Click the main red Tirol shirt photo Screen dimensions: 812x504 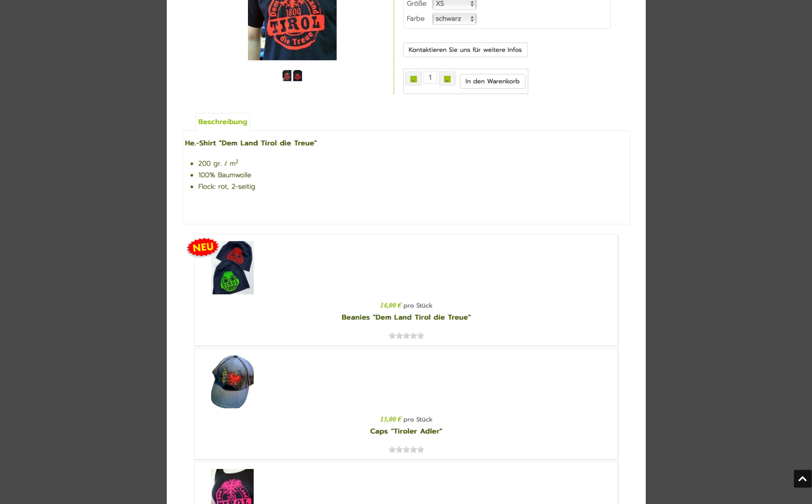tap(292, 30)
